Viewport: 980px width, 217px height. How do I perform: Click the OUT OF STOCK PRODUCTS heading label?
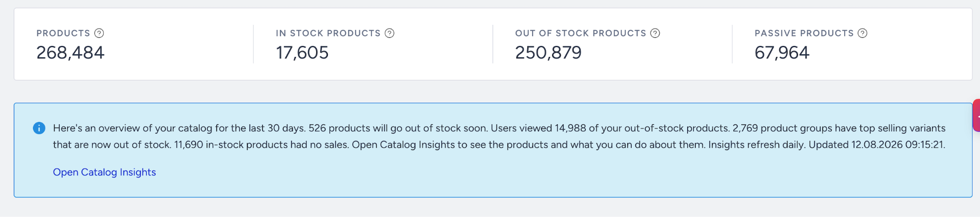[x=580, y=33]
